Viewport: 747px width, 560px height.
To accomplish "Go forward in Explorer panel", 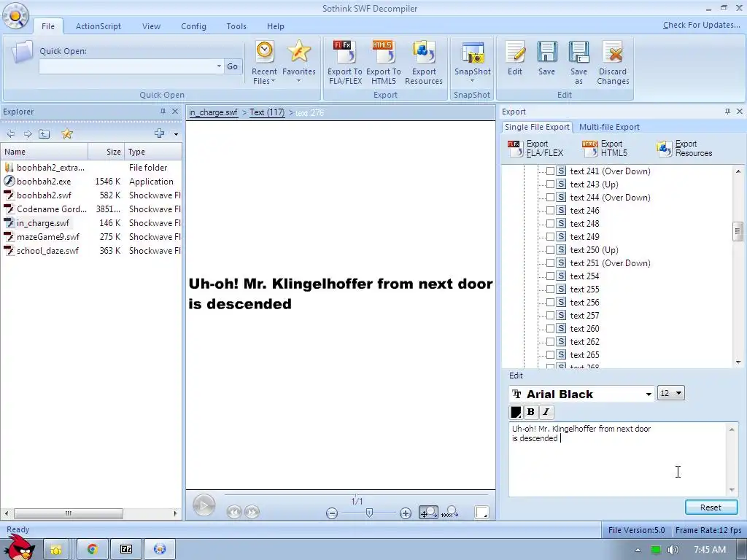I will (28, 134).
